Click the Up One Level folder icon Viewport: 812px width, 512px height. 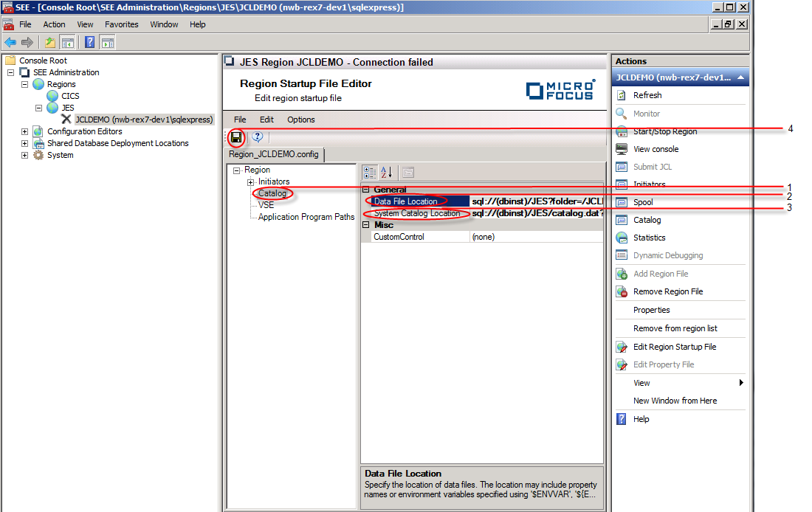click(49, 42)
